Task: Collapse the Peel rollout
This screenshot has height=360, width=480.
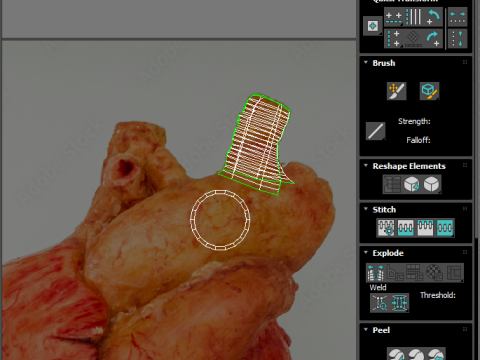Action: click(x=366, y=330)
